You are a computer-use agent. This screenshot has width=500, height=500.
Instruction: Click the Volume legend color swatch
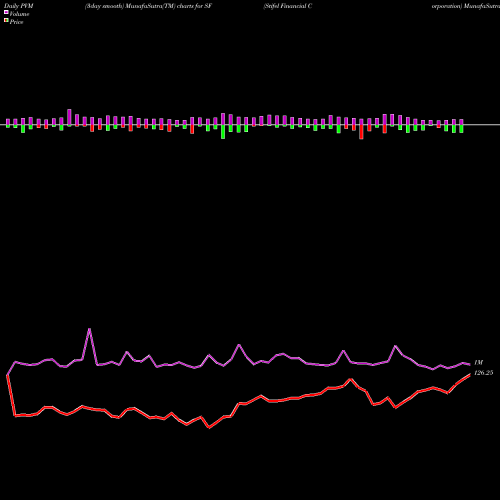[6, 12]
